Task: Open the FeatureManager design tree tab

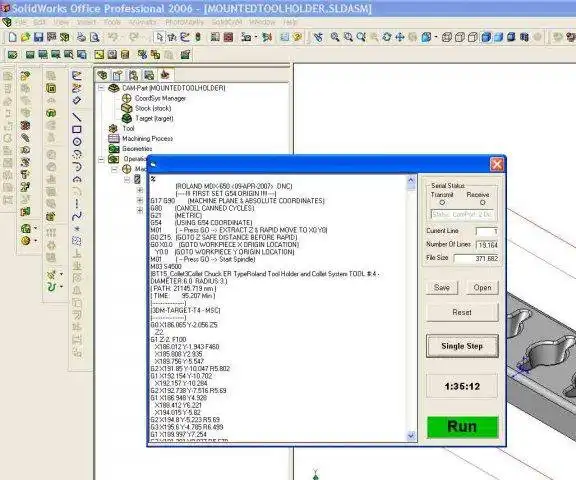Action: [x=102, y=75]
